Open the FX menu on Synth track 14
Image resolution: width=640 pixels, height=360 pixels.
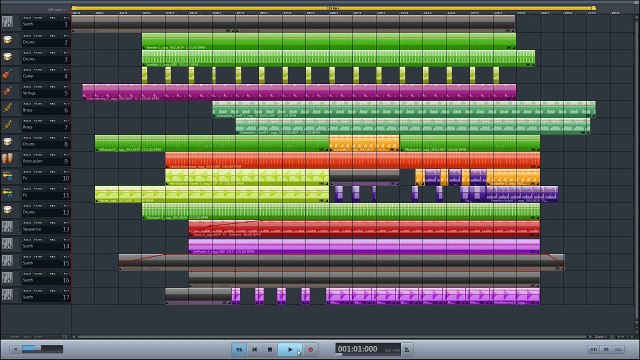pos(66,240)
